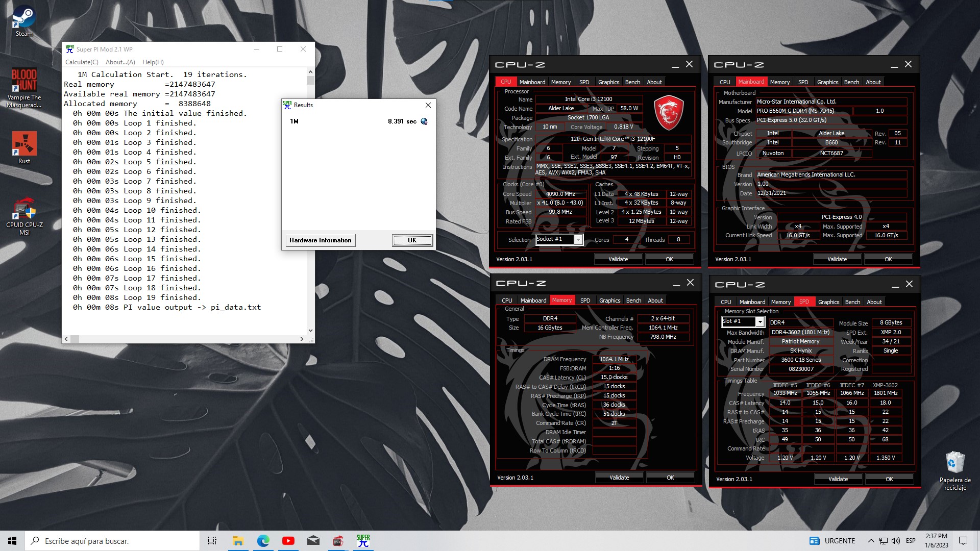Click the pi_data.txt output line
The width and height of the screenshot is (980, 551).
click(x=166, y=307)
